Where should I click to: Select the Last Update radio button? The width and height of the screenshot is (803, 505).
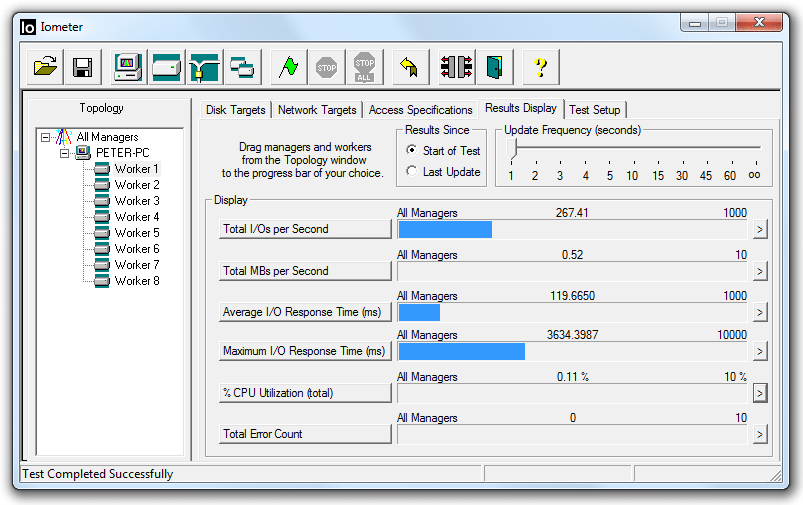coord(411,171)
